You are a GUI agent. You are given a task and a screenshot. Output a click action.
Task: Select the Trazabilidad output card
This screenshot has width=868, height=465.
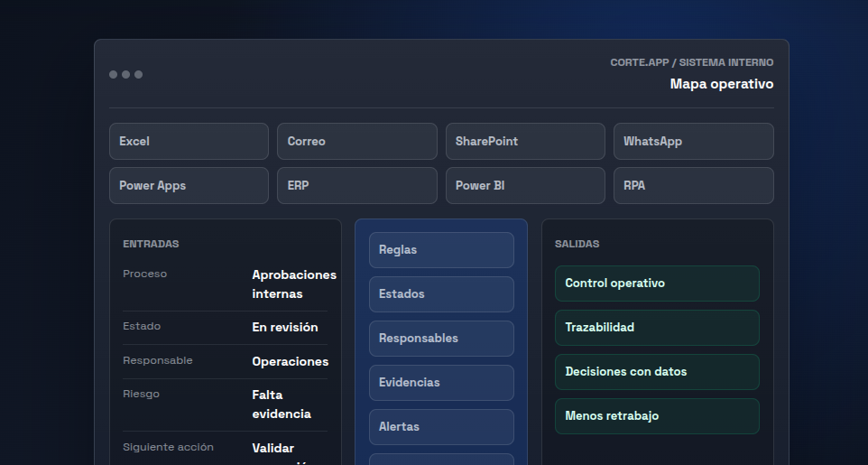(657, 328)
